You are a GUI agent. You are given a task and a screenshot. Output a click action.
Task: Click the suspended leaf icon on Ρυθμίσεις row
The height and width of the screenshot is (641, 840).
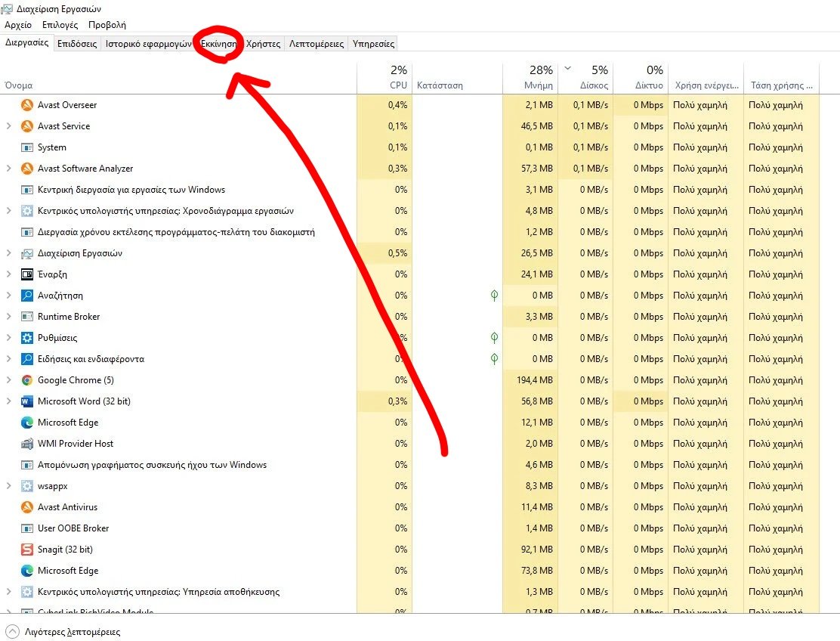495,338
